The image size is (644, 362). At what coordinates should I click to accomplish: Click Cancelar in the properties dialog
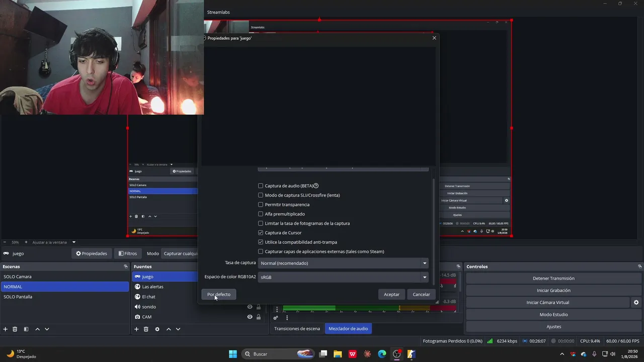(x=421, y=295)
